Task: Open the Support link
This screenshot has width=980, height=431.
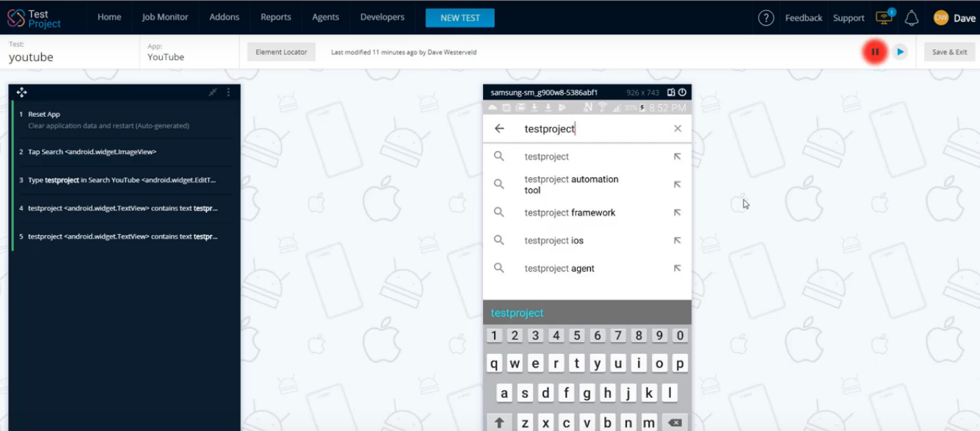Action: (x=849, y=18)
